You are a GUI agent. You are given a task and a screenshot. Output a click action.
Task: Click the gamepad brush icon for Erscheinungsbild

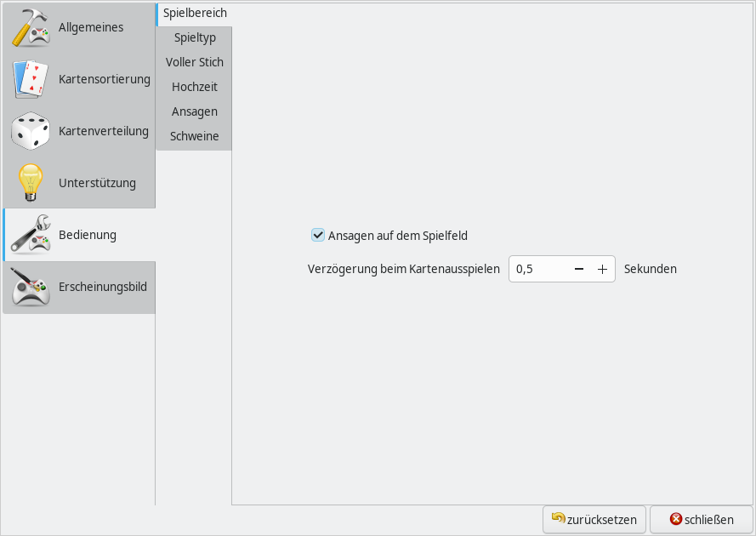31,287
